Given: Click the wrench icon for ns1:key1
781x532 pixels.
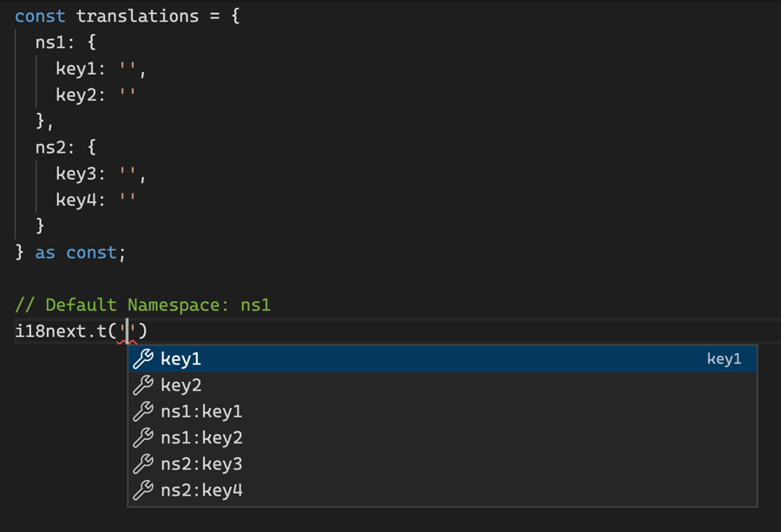Looking at the screenshot, I should point(143,411).
